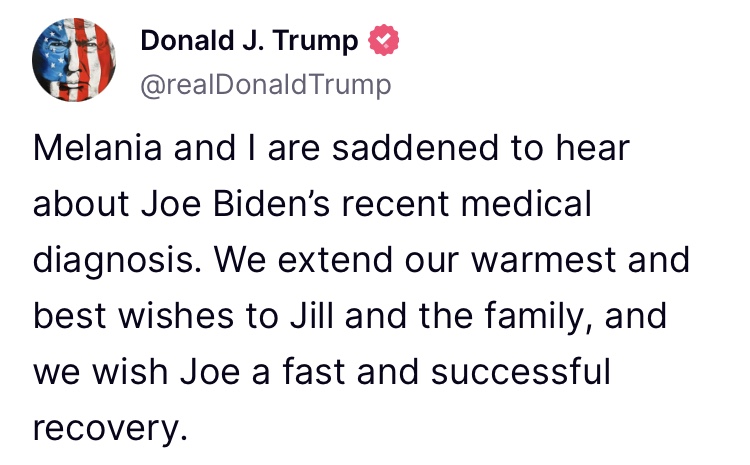Open the flag-painted profile avatar
The height and width of the screenshot is (465, 750).
click(x=74, y=60)
